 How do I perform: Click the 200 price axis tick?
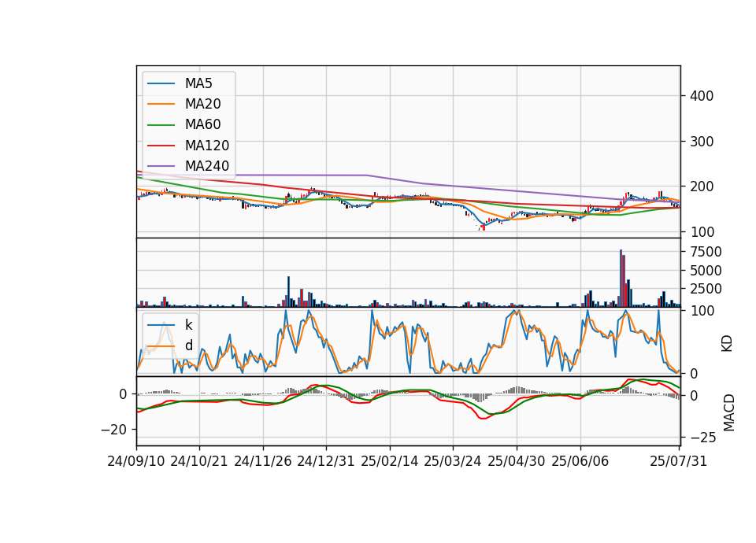point(702,187)
